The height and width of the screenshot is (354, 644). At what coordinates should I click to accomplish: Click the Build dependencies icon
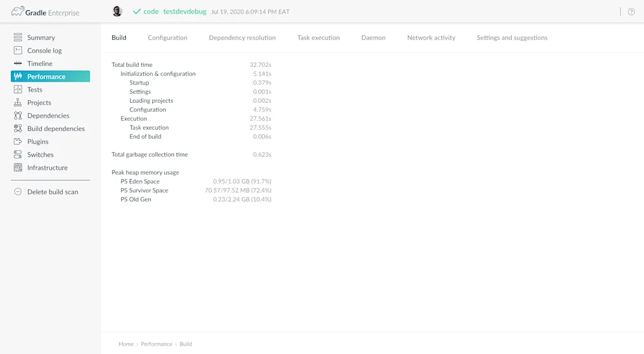point(18,128)
